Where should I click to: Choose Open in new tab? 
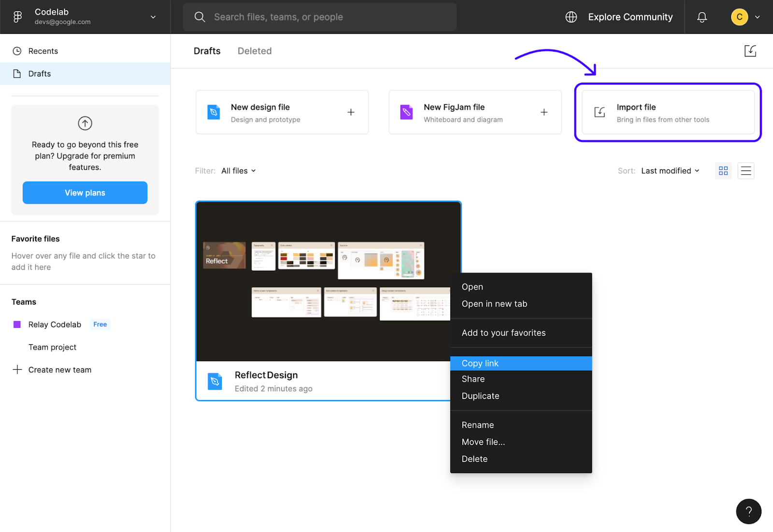[521, 304]
